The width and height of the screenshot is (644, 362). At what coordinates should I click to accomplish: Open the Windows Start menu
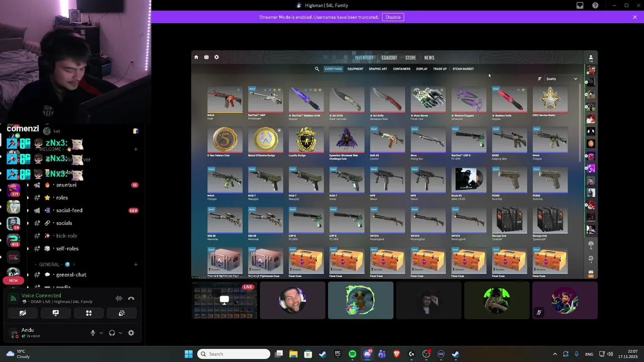click(x=189, y=354)
